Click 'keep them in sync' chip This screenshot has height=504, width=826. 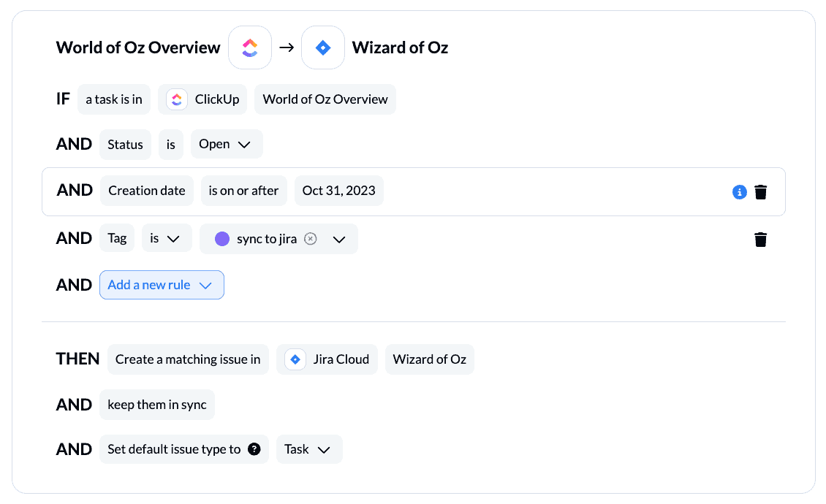(x=157, y=405)
